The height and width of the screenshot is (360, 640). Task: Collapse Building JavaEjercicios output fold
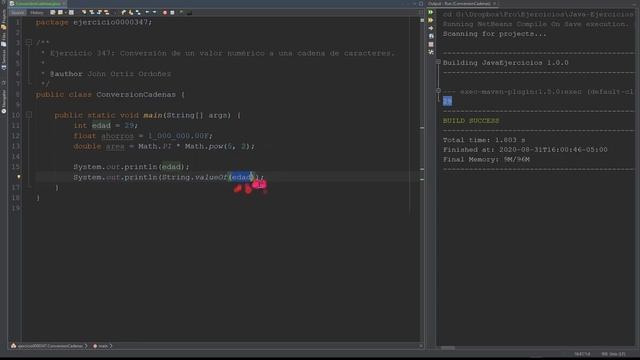(x=438, y=62)
